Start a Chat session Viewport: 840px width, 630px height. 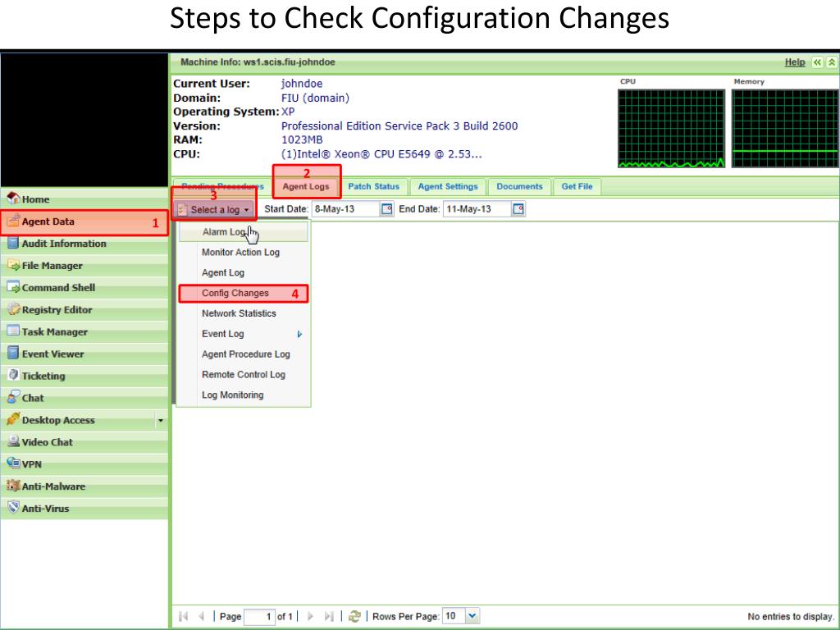point(84,398)
